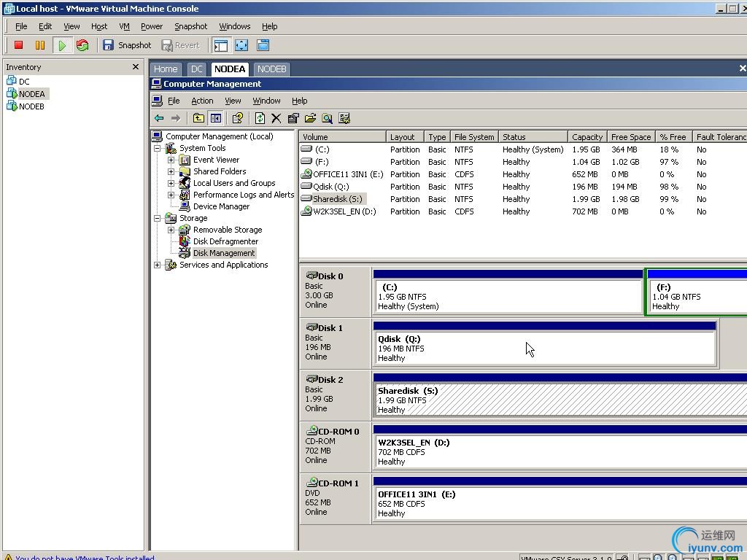Click the Delete X toolbar icon
This screenshot has height=560, width=747.
[x=276, y=118]
